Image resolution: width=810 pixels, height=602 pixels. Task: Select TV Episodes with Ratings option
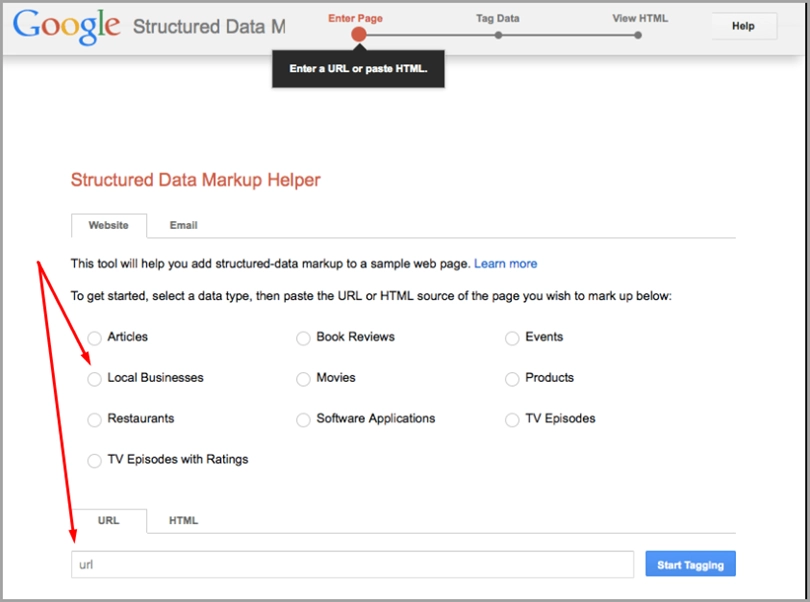(x=95, y=461)
